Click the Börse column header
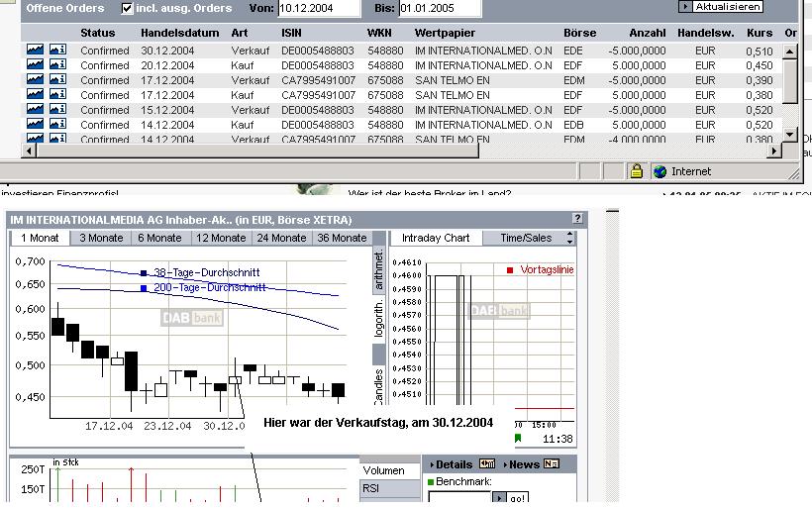 click(579, 33)
